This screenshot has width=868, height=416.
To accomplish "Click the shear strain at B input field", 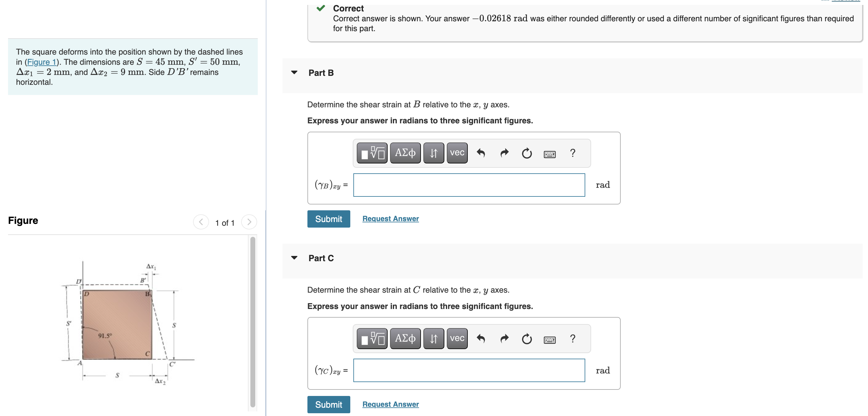I will click(x=469, y=185).
